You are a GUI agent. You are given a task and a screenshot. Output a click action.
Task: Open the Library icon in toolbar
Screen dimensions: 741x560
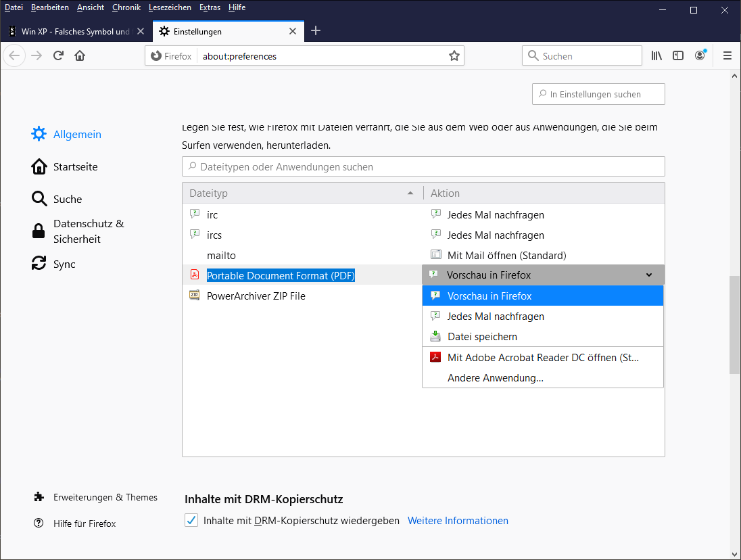tap(656, 55)
